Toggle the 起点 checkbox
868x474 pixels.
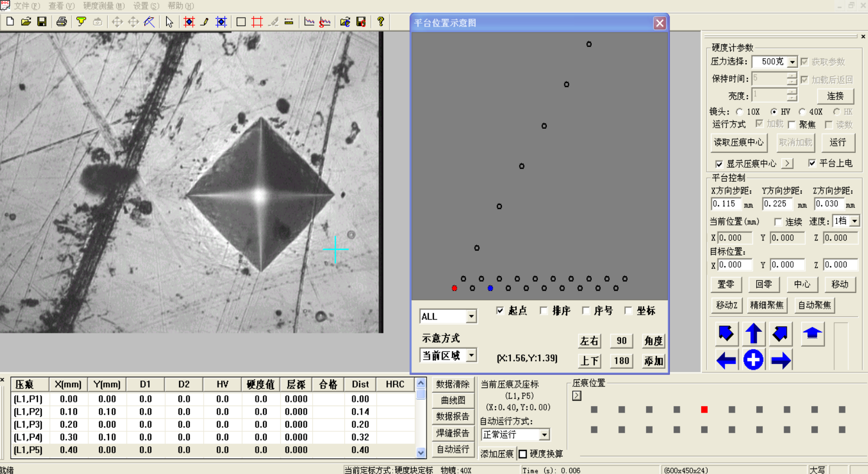point(500,310)
